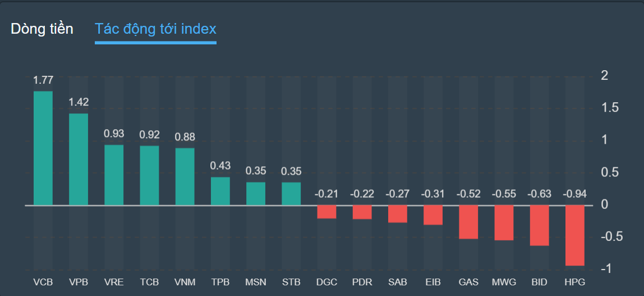Select the VRE bar in chart
This screenshot has height=296, width=644.
114,175
